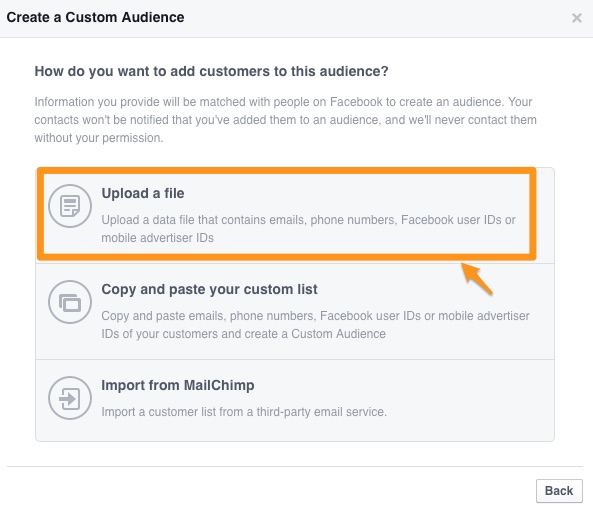
Task: Click the How do you want to add customers heading
Action: click(x=211, y=71)
